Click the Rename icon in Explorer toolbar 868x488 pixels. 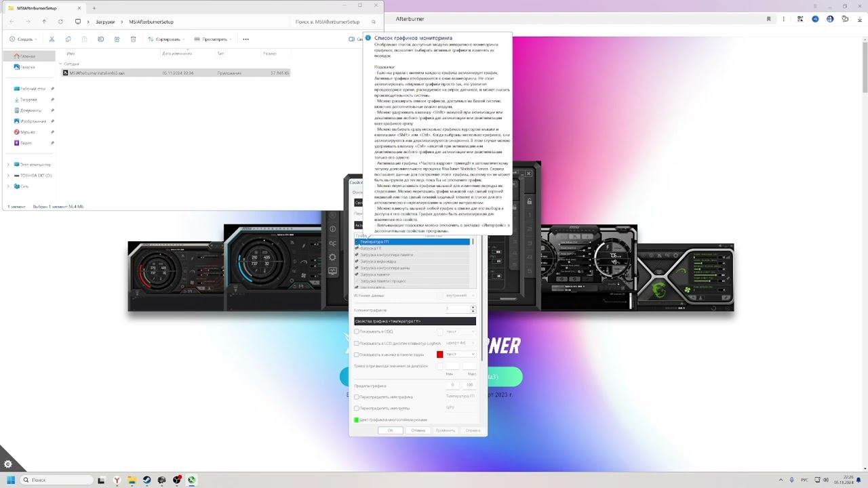tap(100, 39)
